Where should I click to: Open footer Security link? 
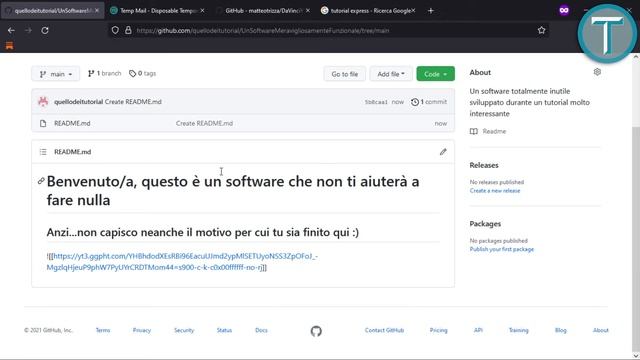click(184, 330)
